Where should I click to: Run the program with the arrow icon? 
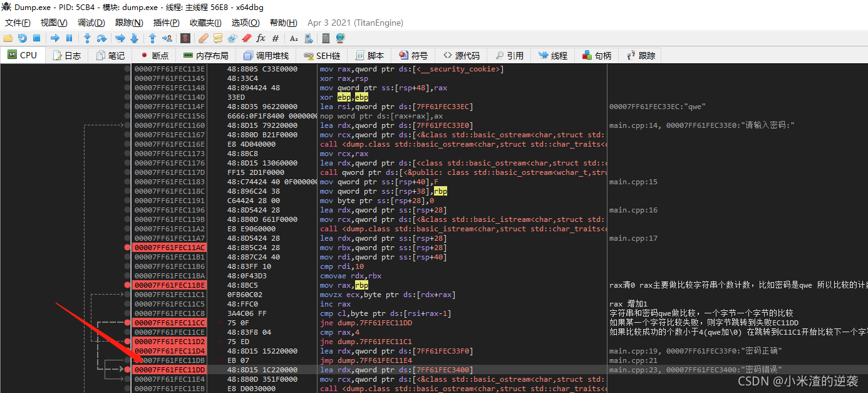55,38
